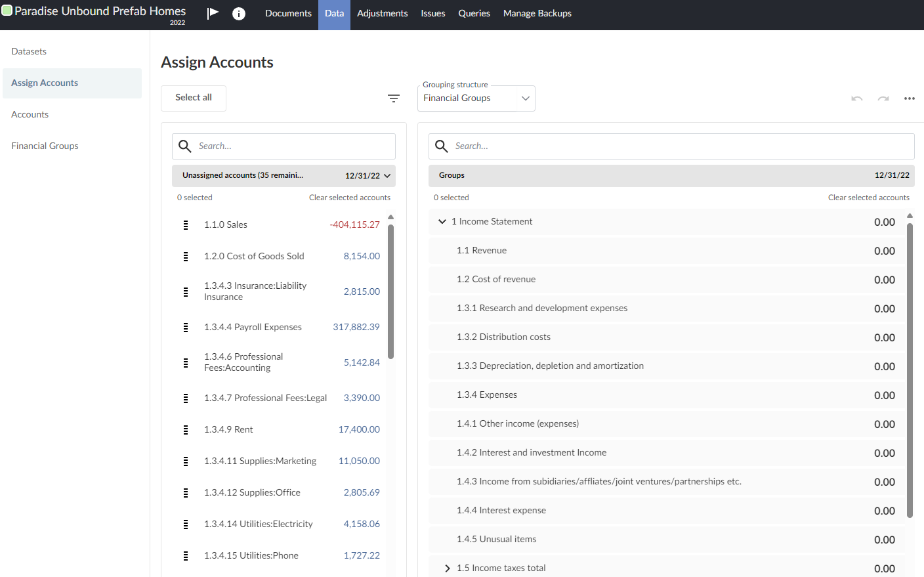Click the flag icon in the top bar

tap(212, 12)
